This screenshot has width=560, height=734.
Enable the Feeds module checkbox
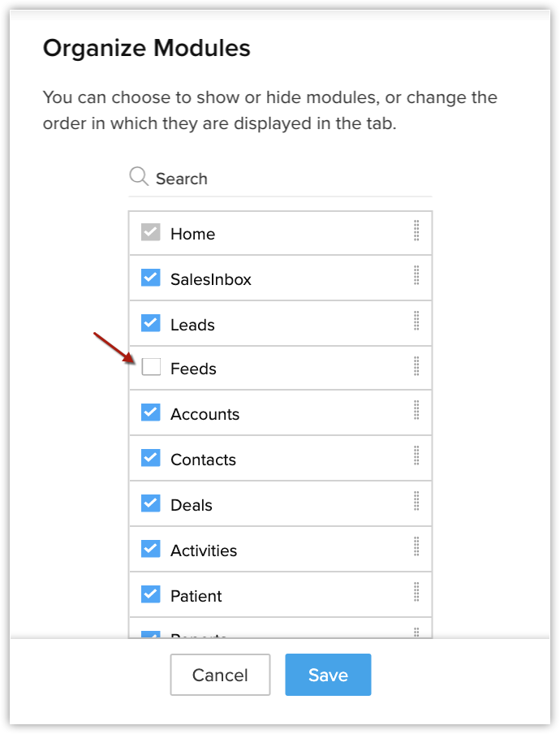point(151,368)
